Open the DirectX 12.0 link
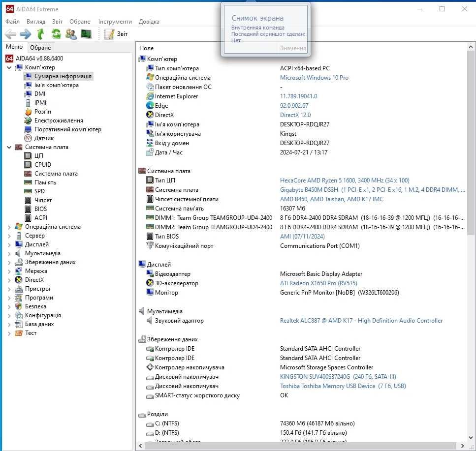476x451 pixels. [295, 115]
